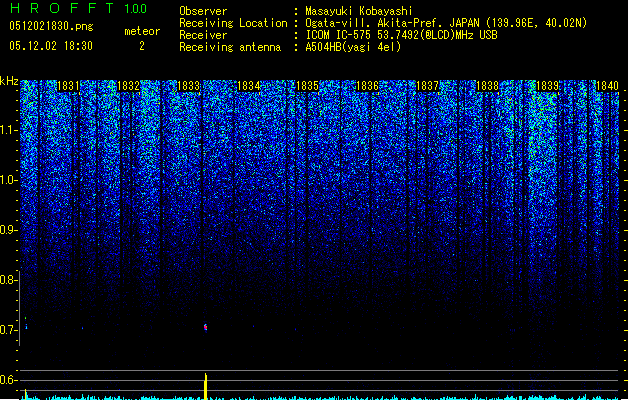Click the date stamp 05.12.02 18:30
This screenshot has width=629, height=400.
[x=51, y=46]
